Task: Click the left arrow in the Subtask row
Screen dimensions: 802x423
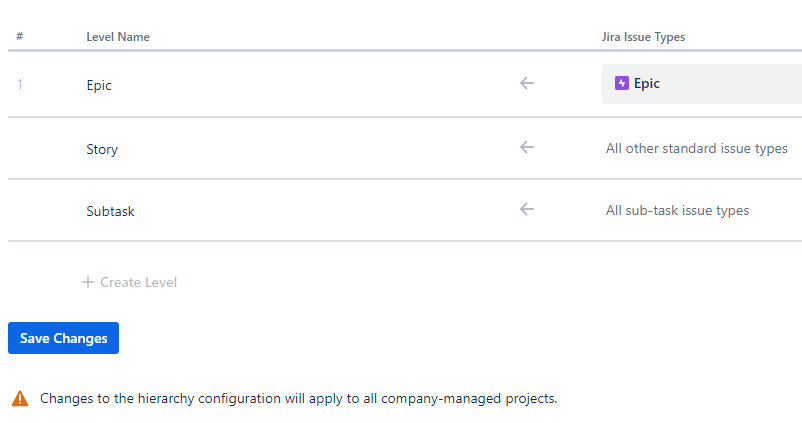Action: pos(527,209)
